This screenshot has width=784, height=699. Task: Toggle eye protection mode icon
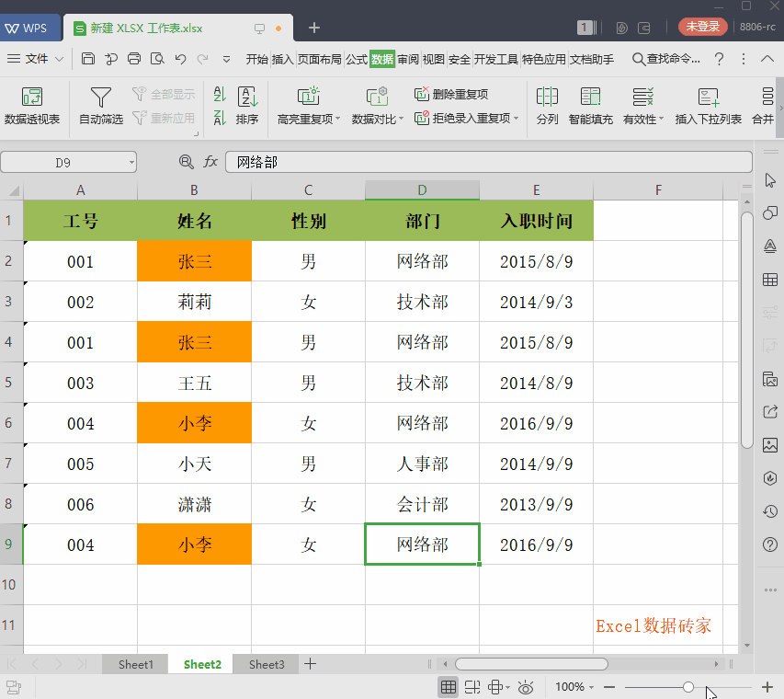click(526, 687)
